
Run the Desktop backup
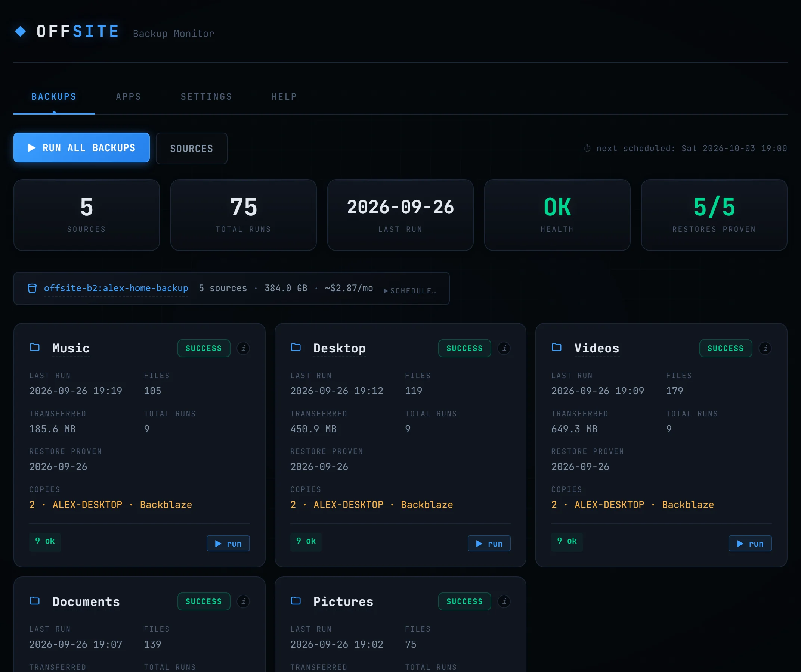[x=489, y=544]
